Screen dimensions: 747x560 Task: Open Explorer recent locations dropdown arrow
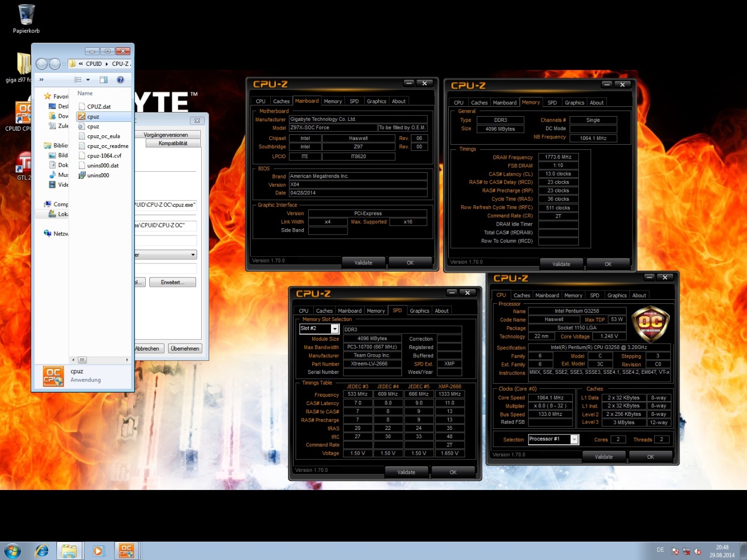tap(64, 64)
